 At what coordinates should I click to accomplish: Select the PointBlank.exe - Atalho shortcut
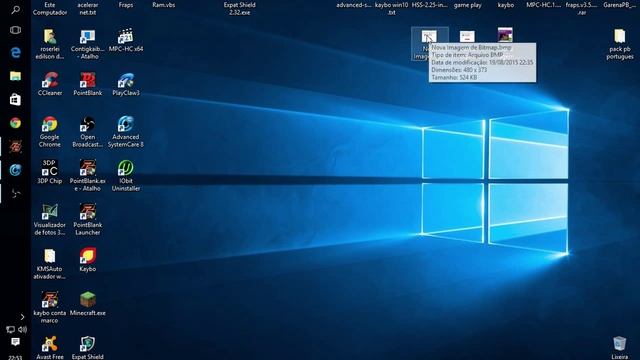click(x=88, y=176)
